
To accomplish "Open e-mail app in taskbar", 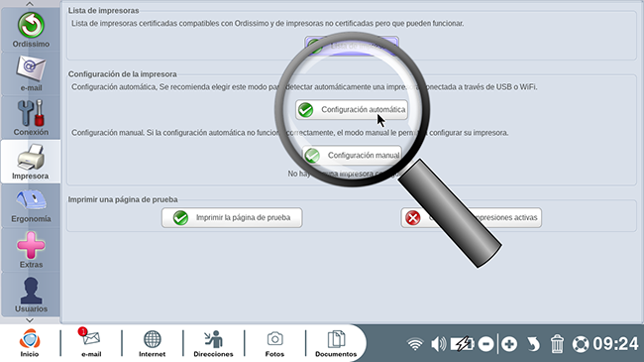I will (x=91, y=343).
